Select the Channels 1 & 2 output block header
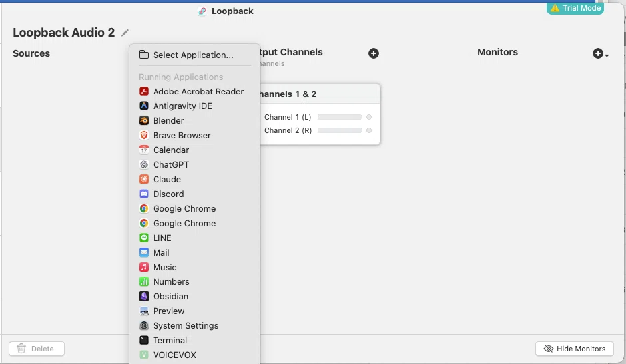Image resolution: width=626 pixels, height=364 pixels. tap(320, 94)
